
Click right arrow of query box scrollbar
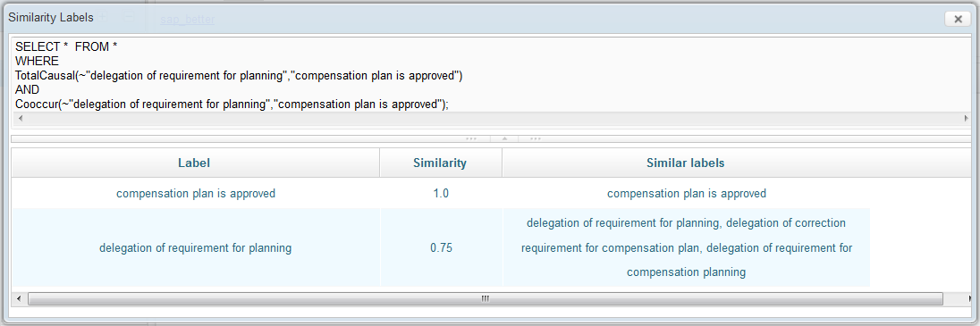(966, 118)
